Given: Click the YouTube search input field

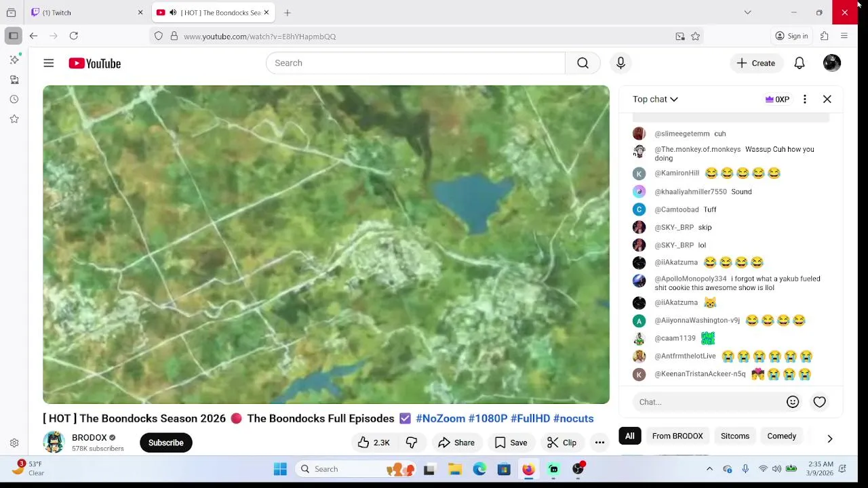Looking at the screenshot, I should (x=415, y=63).
